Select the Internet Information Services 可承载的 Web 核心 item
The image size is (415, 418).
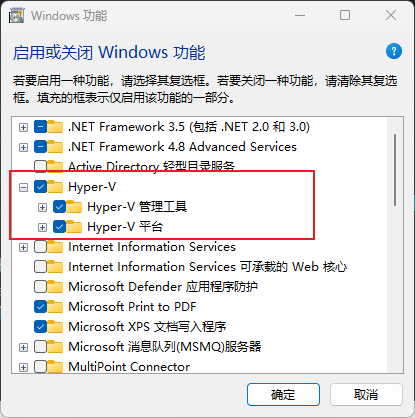(207, 267)
